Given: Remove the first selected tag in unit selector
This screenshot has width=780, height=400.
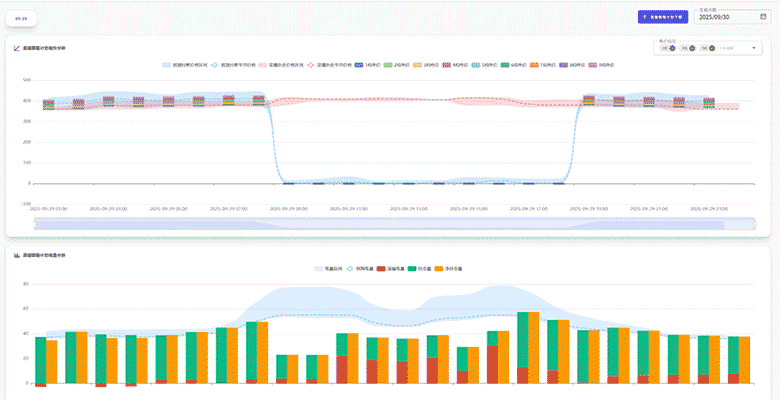Looking at the screenshot, I should (x=672, y=47).
